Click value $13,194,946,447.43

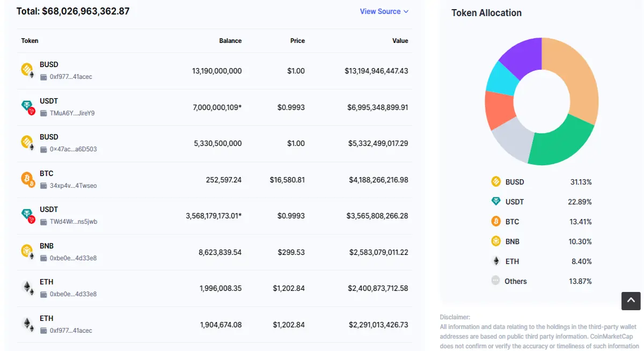point(376,71)
